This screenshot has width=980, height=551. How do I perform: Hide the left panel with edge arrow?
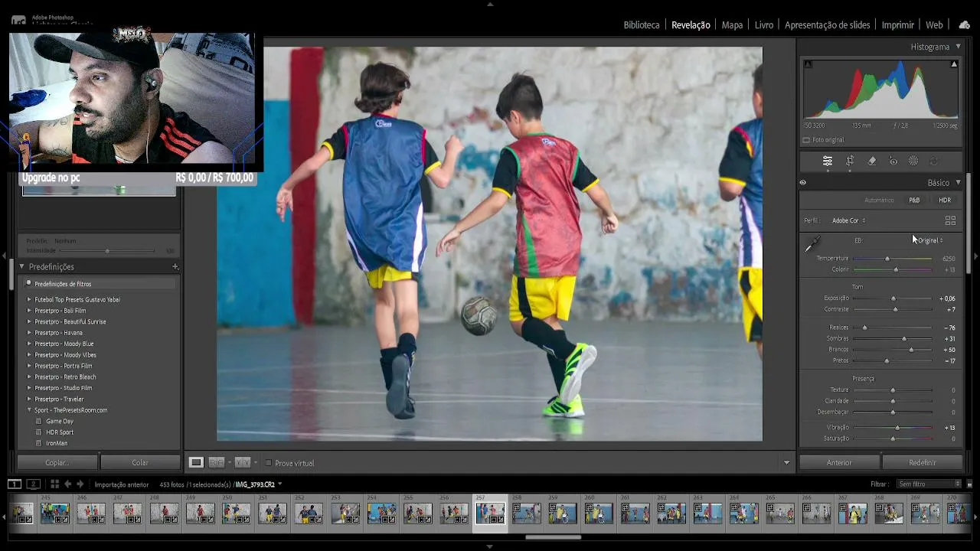tap(4, 256)
